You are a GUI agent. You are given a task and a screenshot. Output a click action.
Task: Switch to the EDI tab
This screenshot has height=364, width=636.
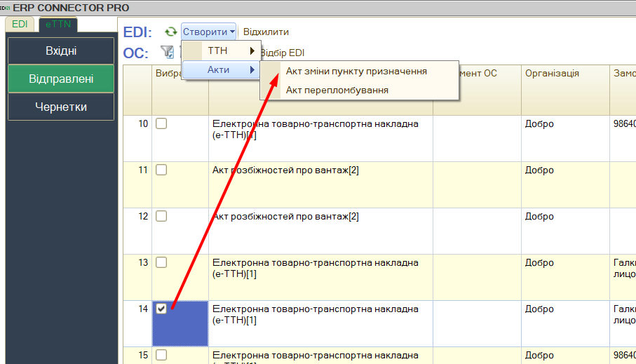coord(19,24)
